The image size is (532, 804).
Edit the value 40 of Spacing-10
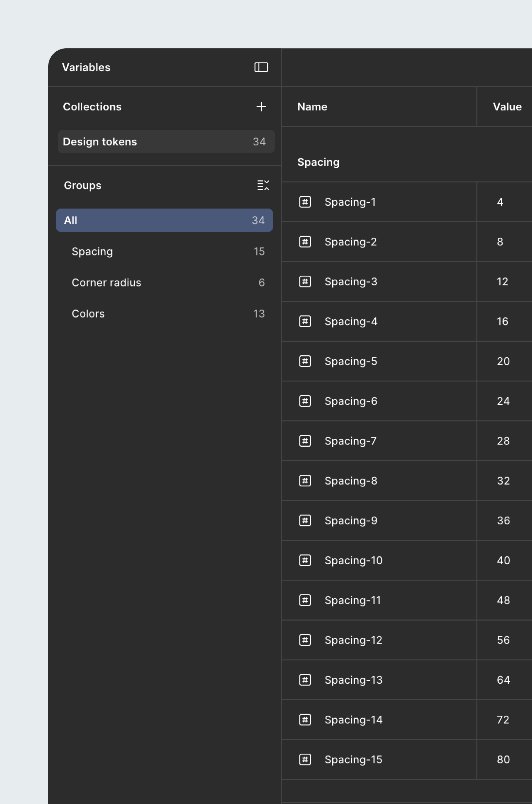[503, 560]
